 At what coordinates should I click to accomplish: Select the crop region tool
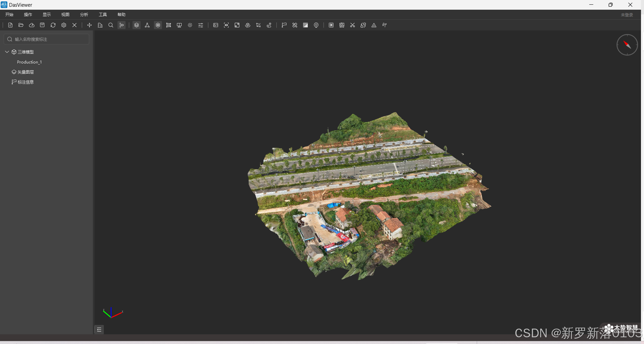[x=258, y=25]
